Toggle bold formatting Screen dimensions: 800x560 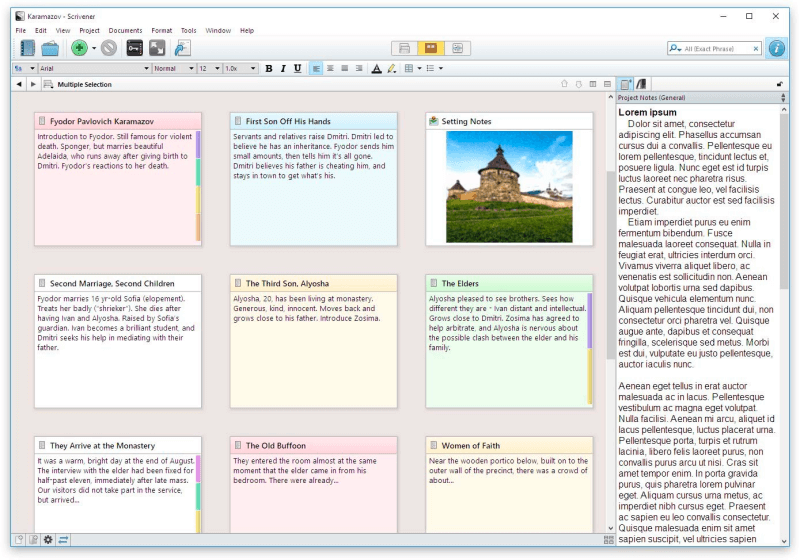268,68
